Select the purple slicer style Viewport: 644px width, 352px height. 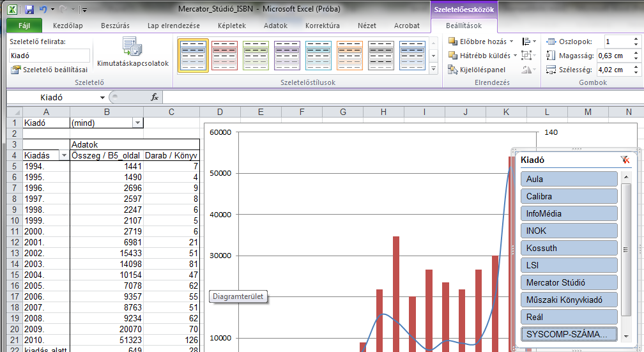pos(287,56)
